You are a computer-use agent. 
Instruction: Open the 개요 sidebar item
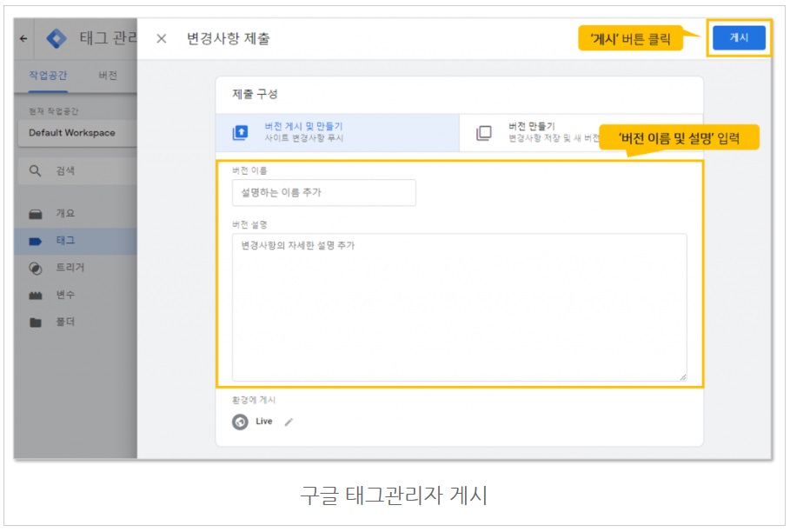tap(76, 214)
